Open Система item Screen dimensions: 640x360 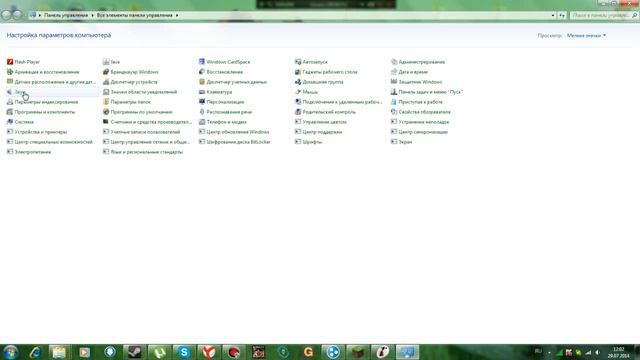(20, 122)
